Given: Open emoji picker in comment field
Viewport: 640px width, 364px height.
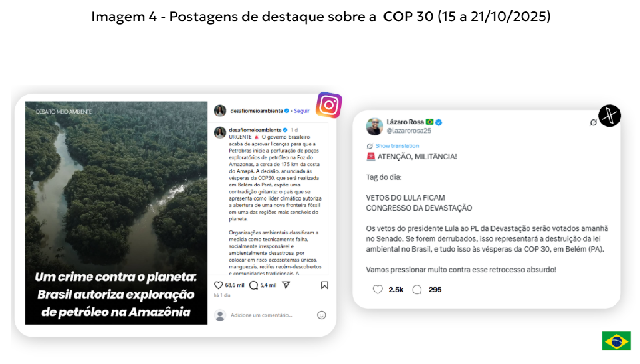Looking at the screenshot, I should point(322,315).
